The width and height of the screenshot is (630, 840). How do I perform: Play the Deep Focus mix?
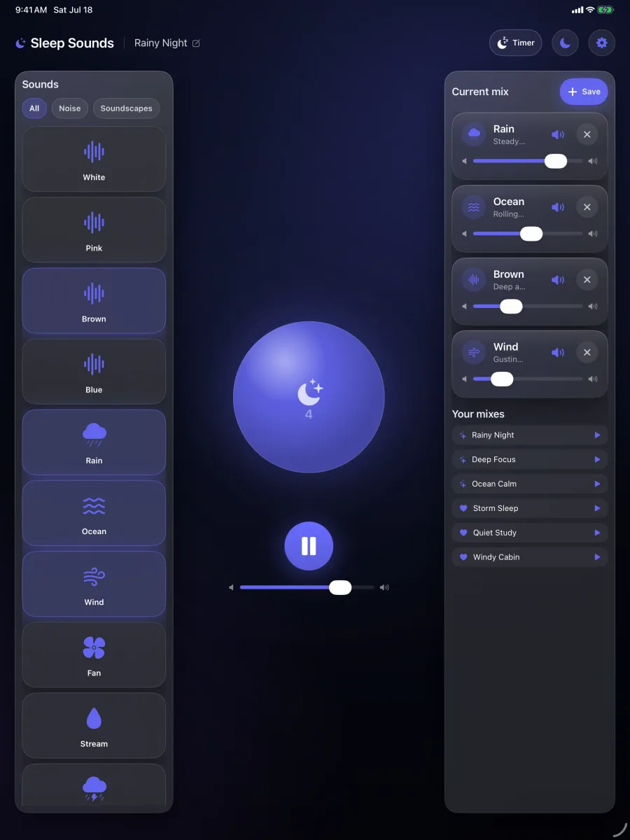(x=597, y=460)
